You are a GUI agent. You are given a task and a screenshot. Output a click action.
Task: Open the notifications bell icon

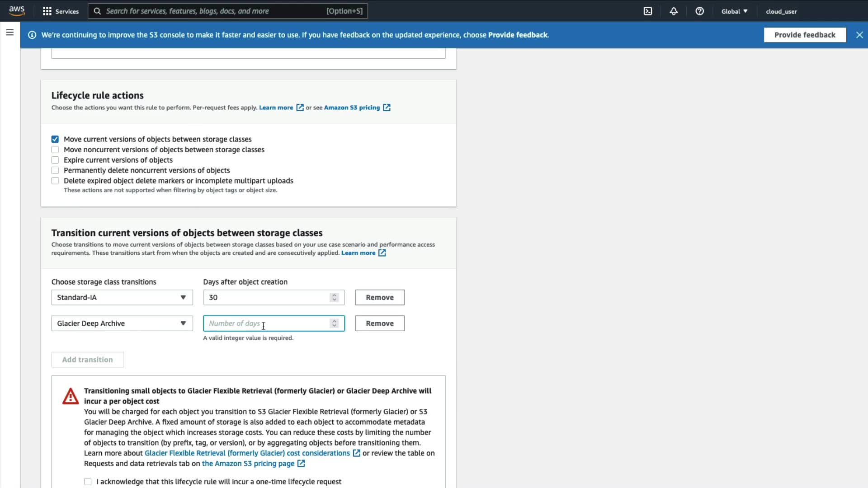tap(673, 11)
